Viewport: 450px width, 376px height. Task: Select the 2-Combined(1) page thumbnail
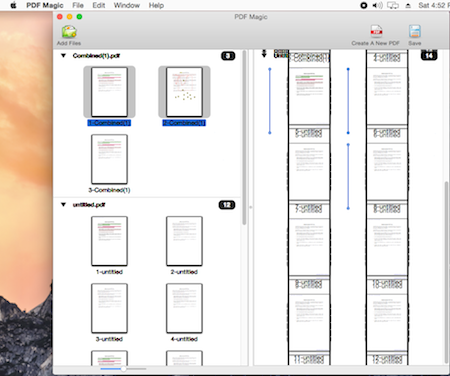point(184,92)
